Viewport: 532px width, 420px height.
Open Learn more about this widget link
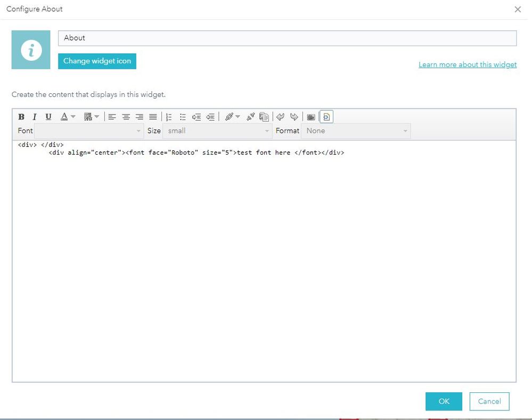click(468, 64)
